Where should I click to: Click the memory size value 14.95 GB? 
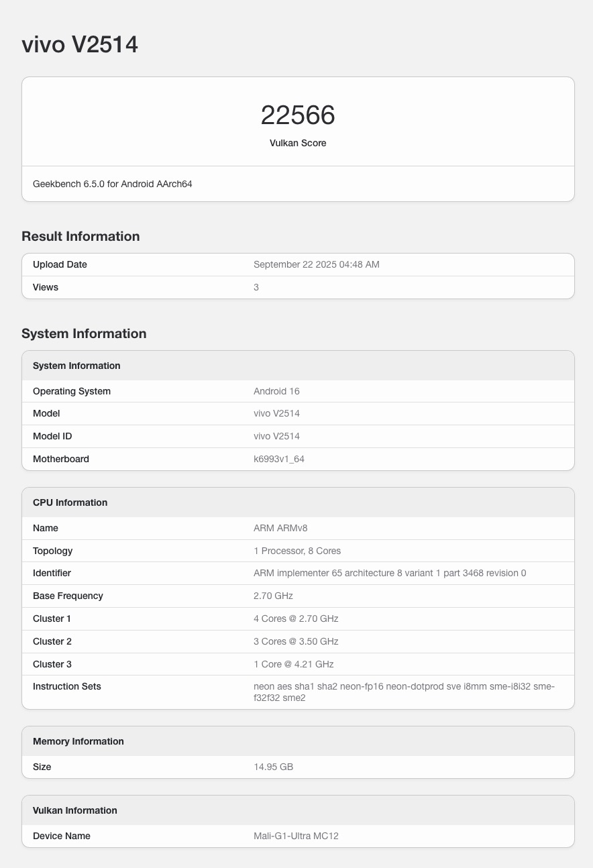pyautogui.click(x=273, y=767)
